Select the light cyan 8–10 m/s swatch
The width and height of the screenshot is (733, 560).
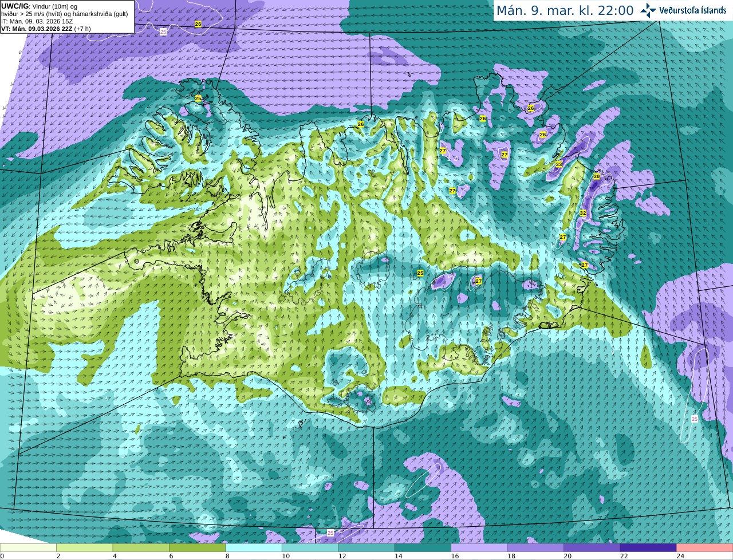tap(254, 547)
